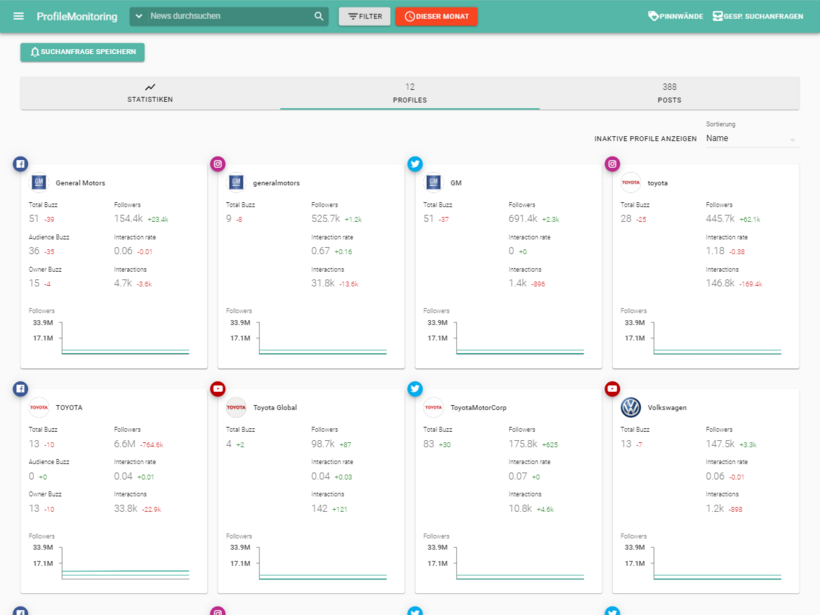Click the generalmotors profile logo

click(236, 183)
